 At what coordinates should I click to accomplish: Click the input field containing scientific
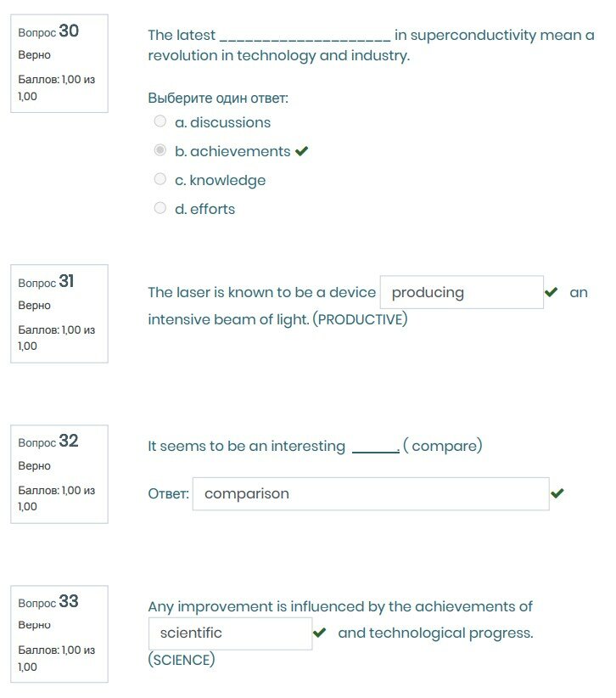click(x=230, y=633)
